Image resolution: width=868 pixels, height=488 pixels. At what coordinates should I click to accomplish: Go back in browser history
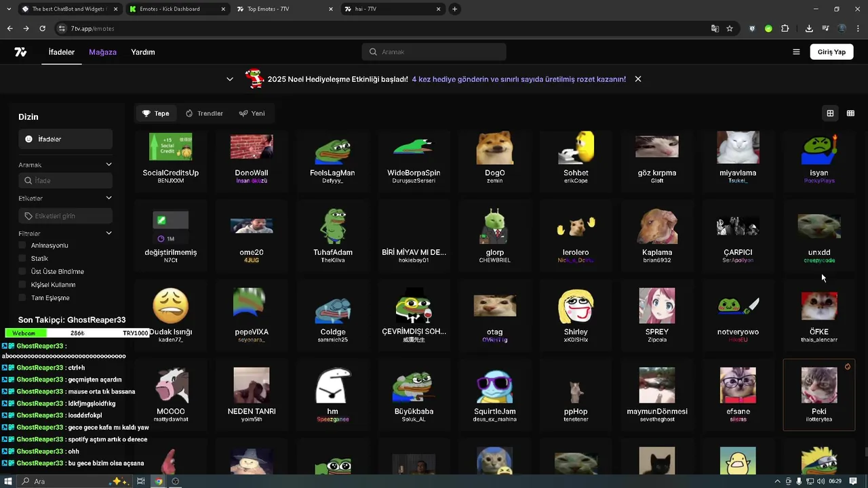point(9,28)
